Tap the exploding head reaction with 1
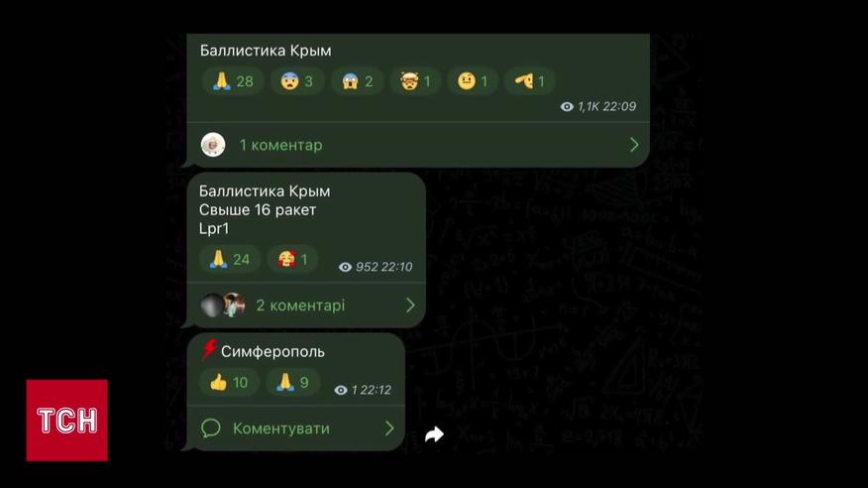The width and height of the screenshot is (868, 488). [x=415, y=81]
